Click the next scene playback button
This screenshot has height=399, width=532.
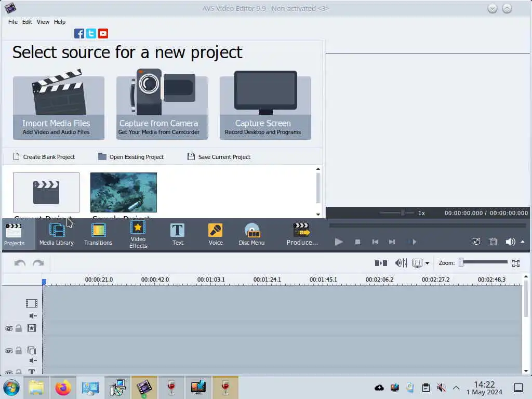[x=414, y=242]
